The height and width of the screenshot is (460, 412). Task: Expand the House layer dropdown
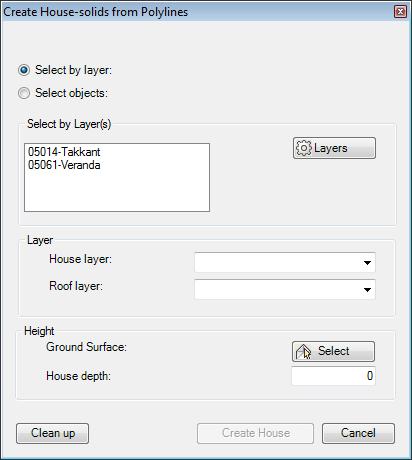285,263
